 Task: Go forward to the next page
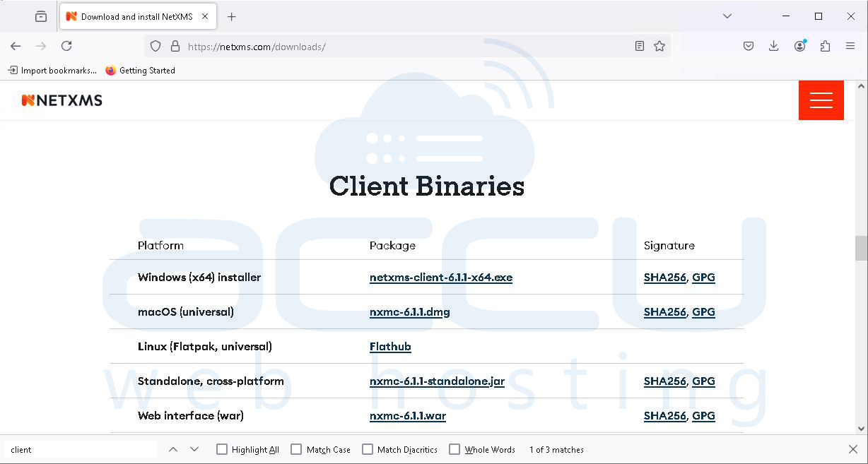pyautogui.click(x=41, y=46)
